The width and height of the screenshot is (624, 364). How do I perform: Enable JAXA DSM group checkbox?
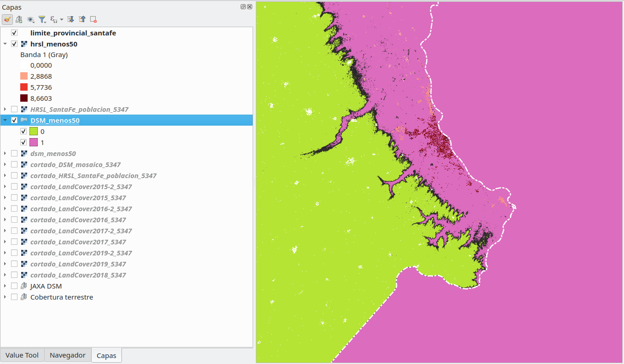(x=14, y=286)
